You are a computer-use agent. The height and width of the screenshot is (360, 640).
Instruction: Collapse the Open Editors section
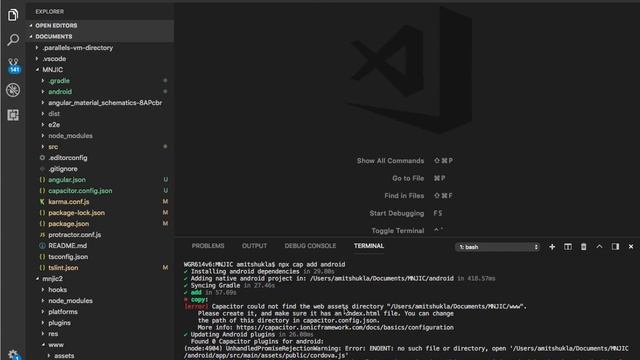(100, 25)
